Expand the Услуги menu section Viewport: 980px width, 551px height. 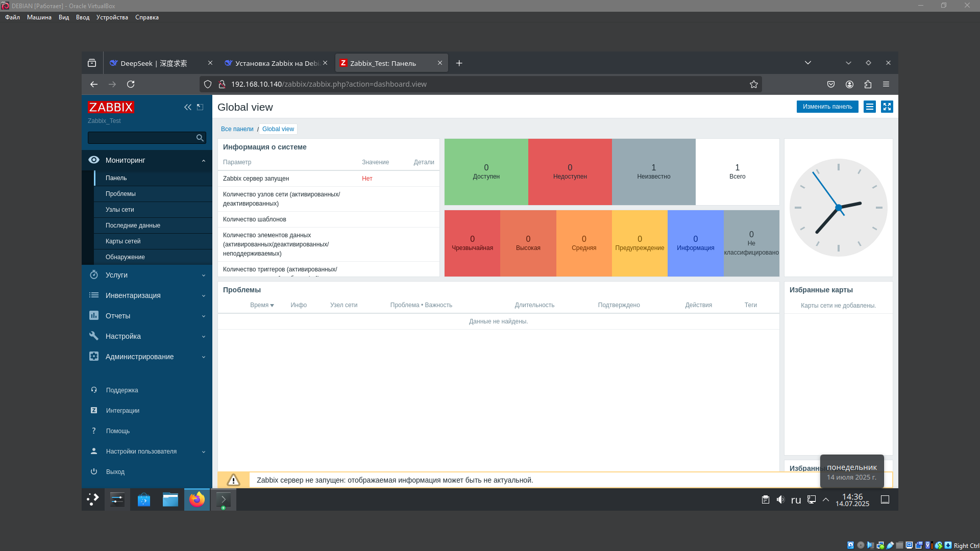116,275
